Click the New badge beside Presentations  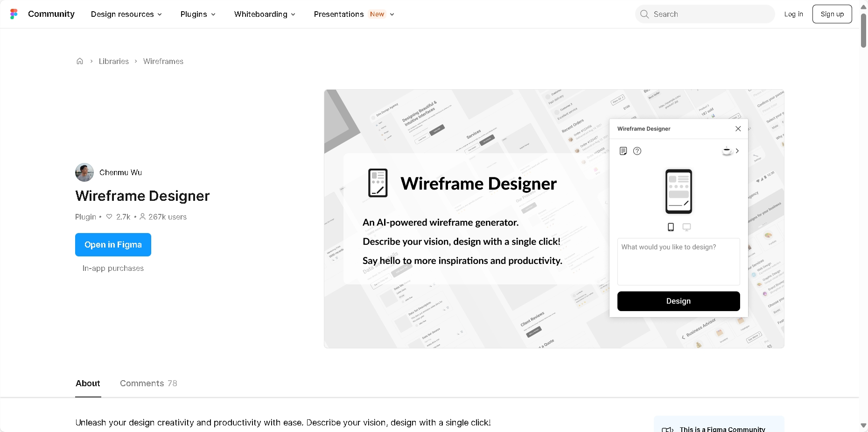377,14
